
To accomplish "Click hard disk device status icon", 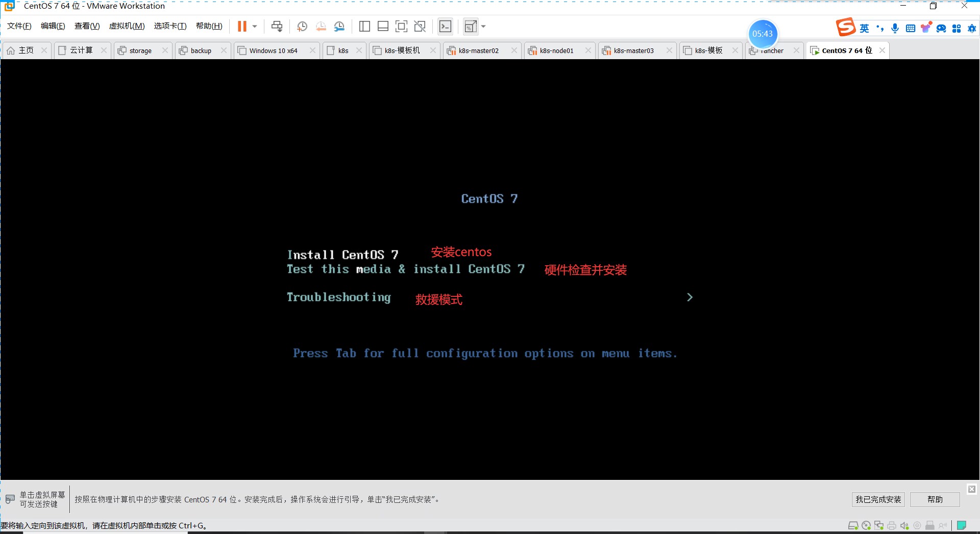I will pos(853,526).
